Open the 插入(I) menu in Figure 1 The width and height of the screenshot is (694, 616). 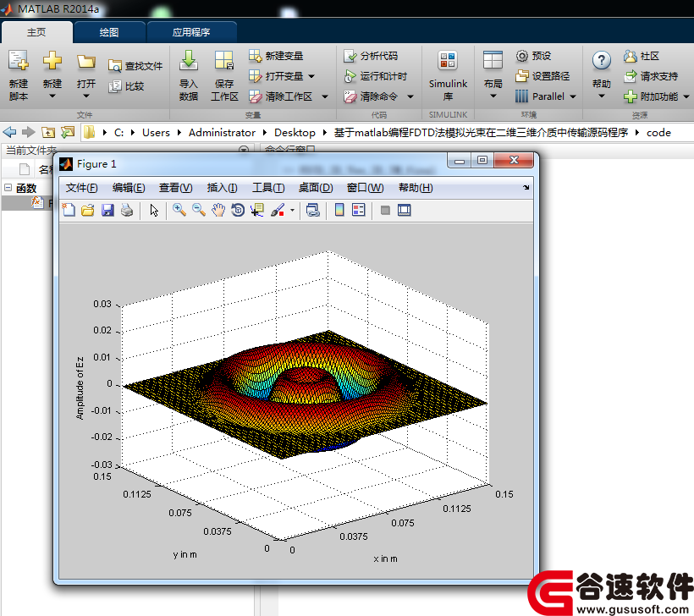[223, 188]
